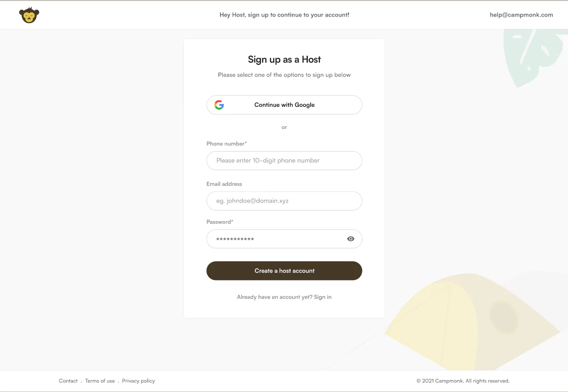The image size is (568, 392).
Task: Toggle password visibility with the eye icon
Action: tap(350, 239)
